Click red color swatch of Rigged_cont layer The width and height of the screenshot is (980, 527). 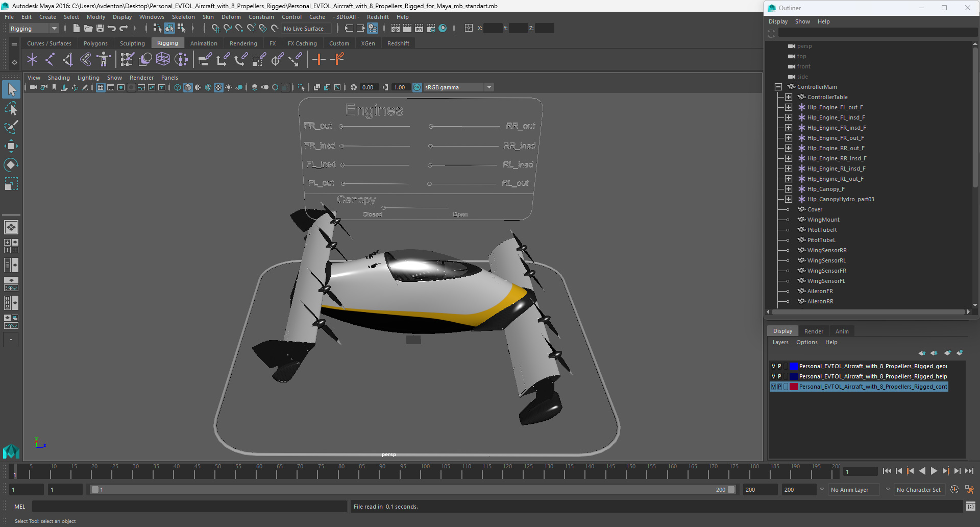(794, 387)
